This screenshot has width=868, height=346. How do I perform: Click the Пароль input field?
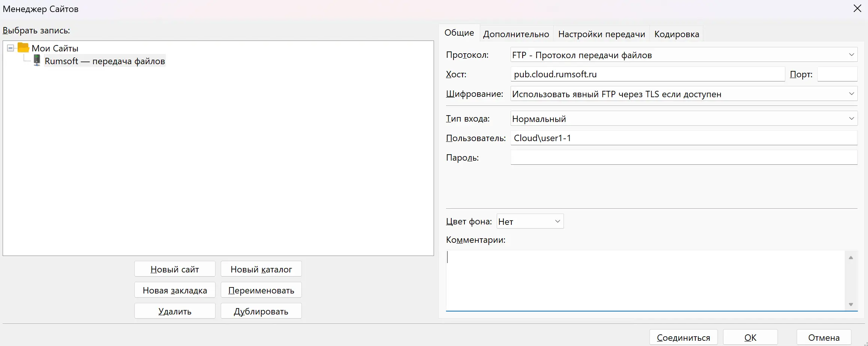(x=684, y=158)
